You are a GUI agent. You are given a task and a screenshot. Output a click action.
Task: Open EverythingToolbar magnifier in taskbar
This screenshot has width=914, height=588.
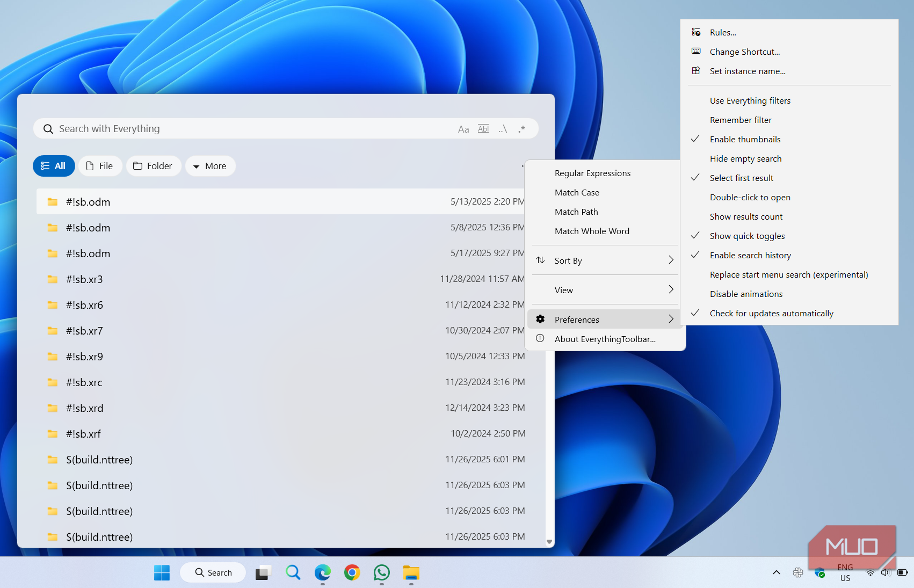293,573
